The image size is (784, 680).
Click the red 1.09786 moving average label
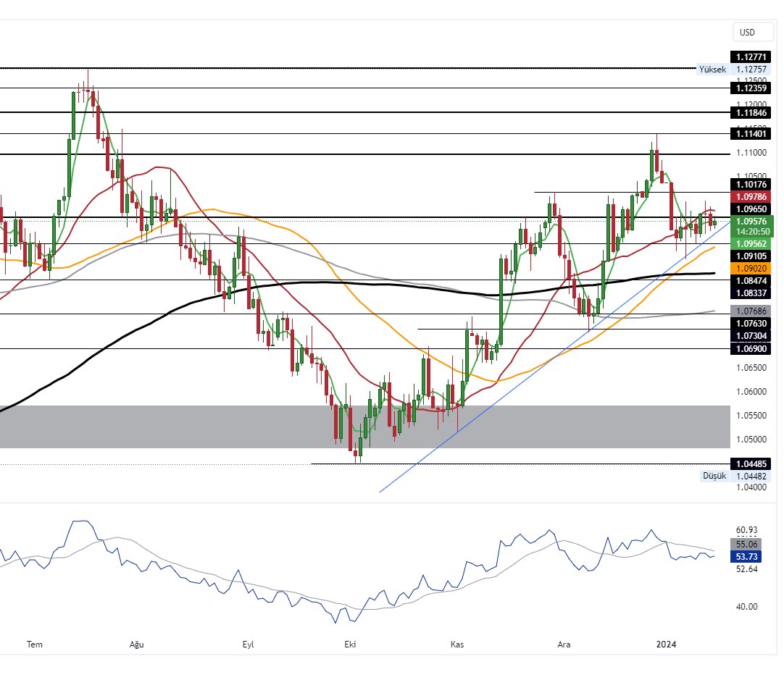click(x=751, y=196)
